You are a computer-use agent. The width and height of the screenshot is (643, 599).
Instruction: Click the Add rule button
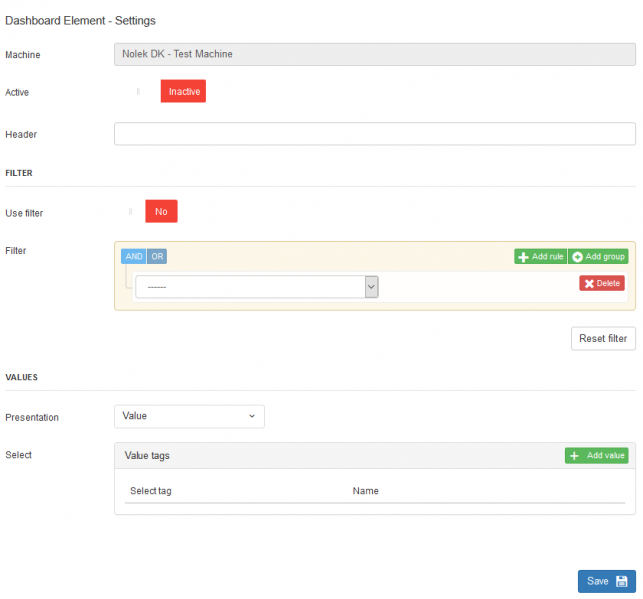541,257
